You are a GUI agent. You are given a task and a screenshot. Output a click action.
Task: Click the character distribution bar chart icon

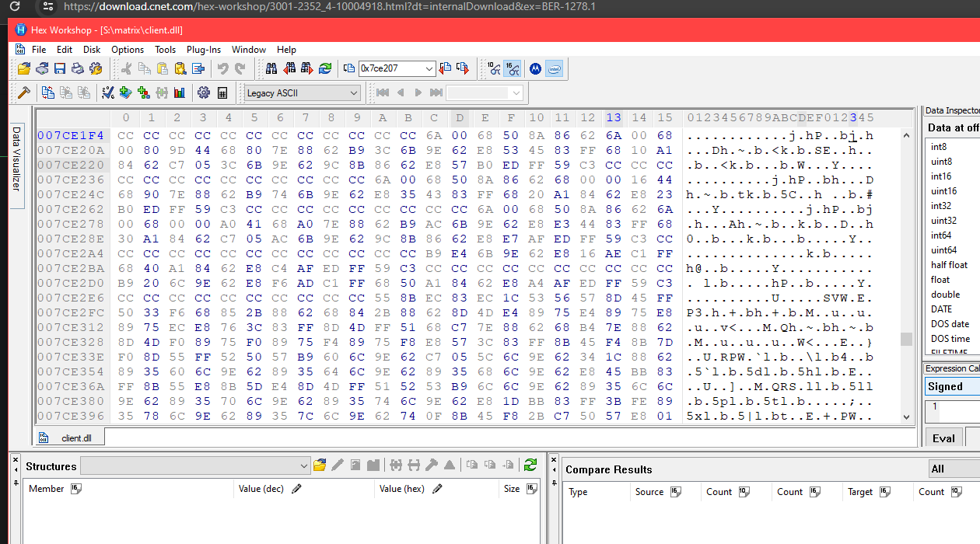tap(180, 92)
